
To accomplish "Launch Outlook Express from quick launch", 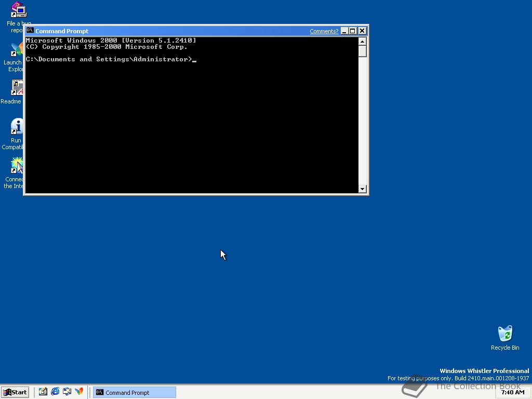I will [x=67, y=392].
